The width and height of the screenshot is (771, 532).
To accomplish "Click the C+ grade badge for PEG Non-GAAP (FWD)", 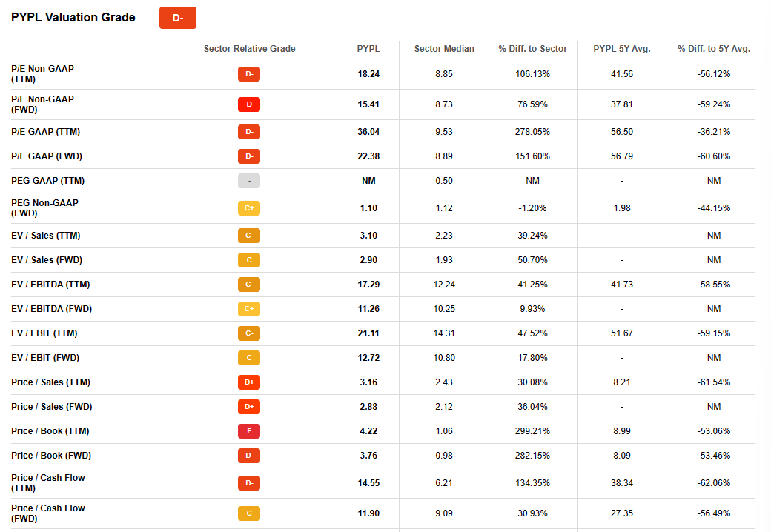I will pos(249,208).
